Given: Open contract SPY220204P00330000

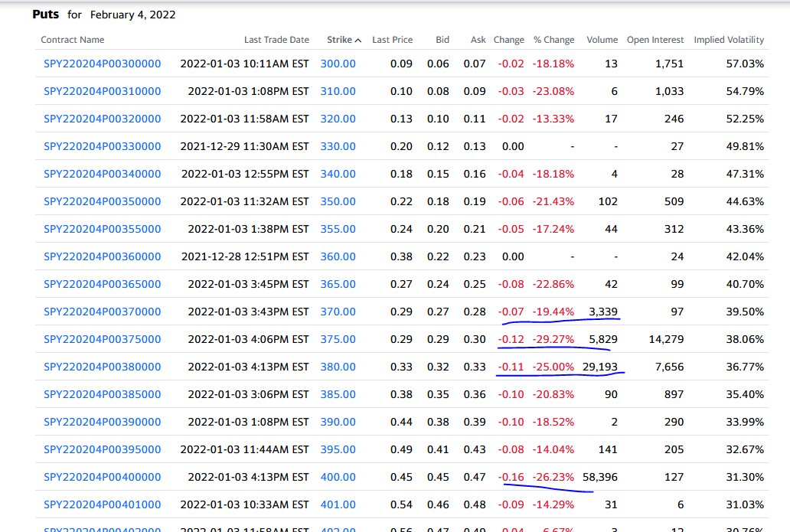Looking at the screenshot, I should point(103,147).
